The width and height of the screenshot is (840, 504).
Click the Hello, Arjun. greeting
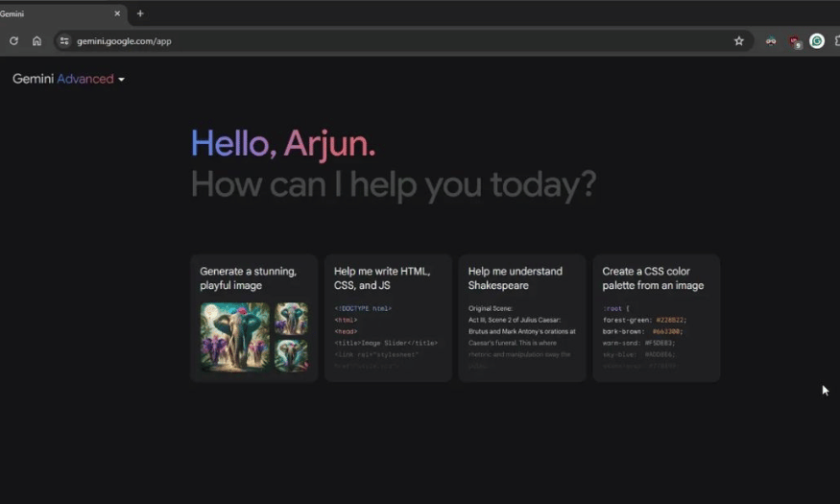283,144
